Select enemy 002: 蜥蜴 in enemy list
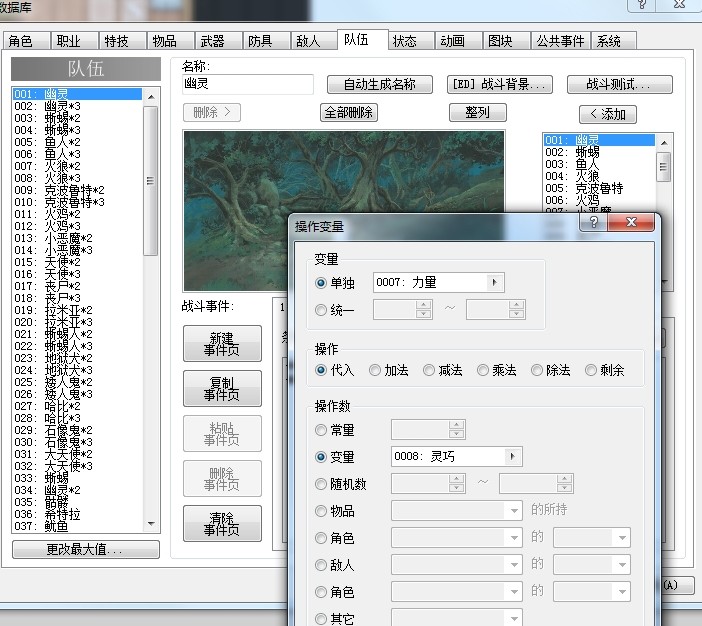Image resolution: width=702 pixels, height=626 pixels. (x=599, y=152)
